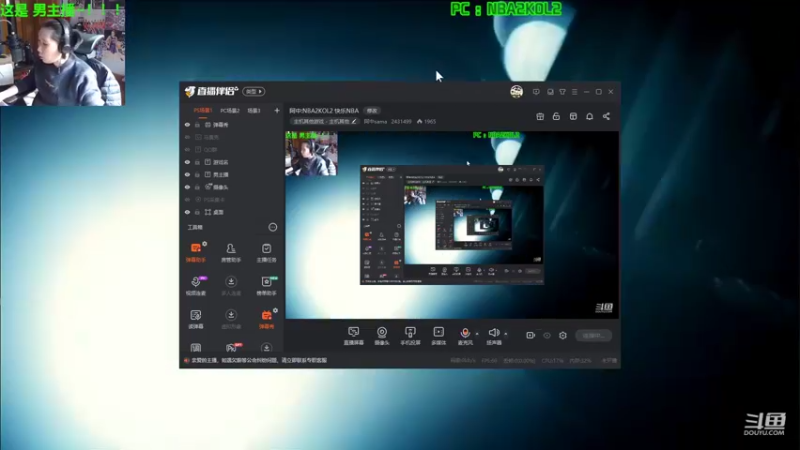Click the bottom notice message text
The height and width of the screenshot is (450, 800).
pyautogui.click(x=259, y=360)
